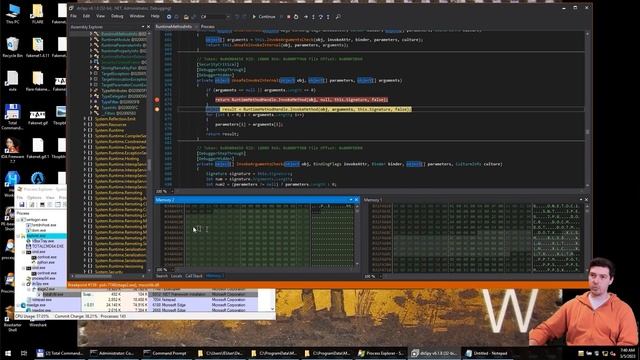Expand the System.Reflection.Emit namespace node
Image resolution: width=640 pixels, height=360 pixels.
pos(85,119)
